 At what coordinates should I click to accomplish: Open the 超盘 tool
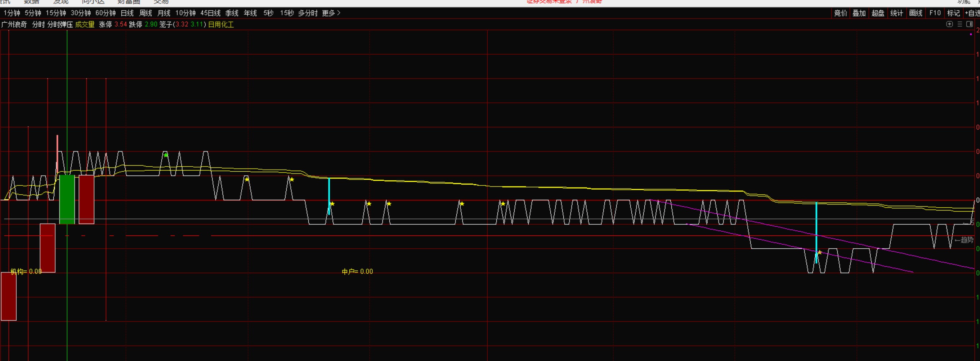point(878,13)
